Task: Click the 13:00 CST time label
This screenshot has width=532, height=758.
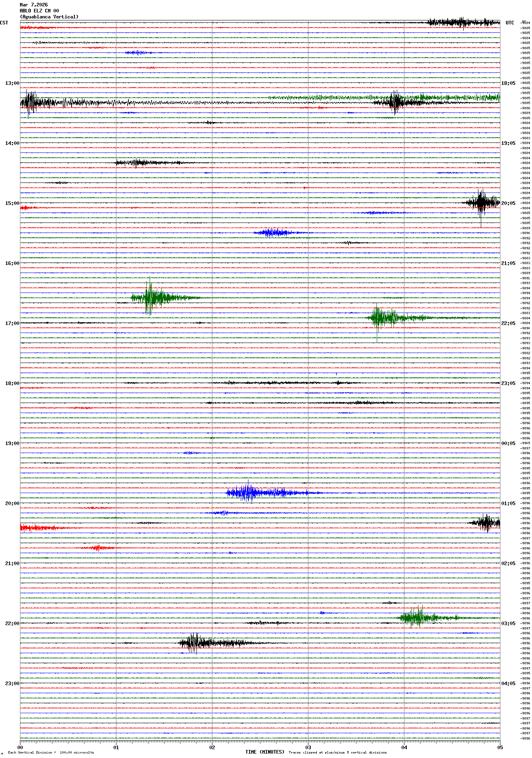Action: click(x=12, y=83)
